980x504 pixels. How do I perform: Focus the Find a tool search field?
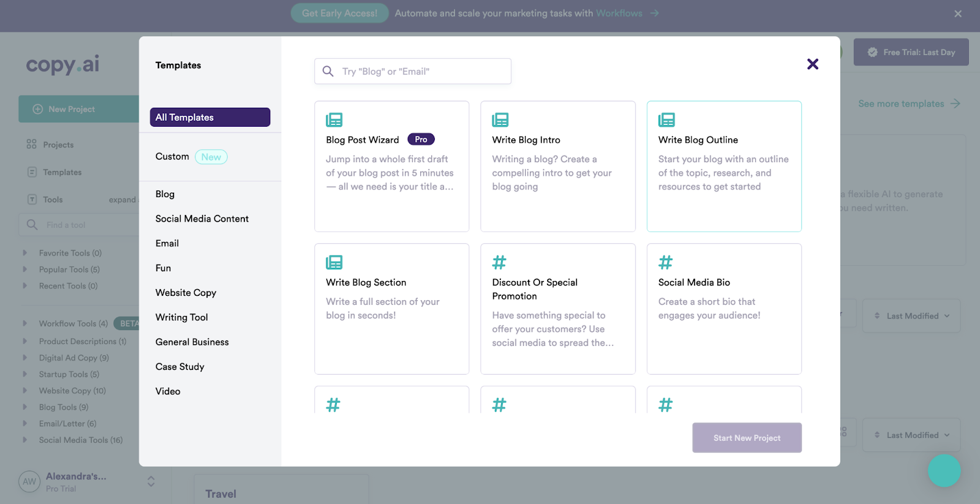[80, 225]
